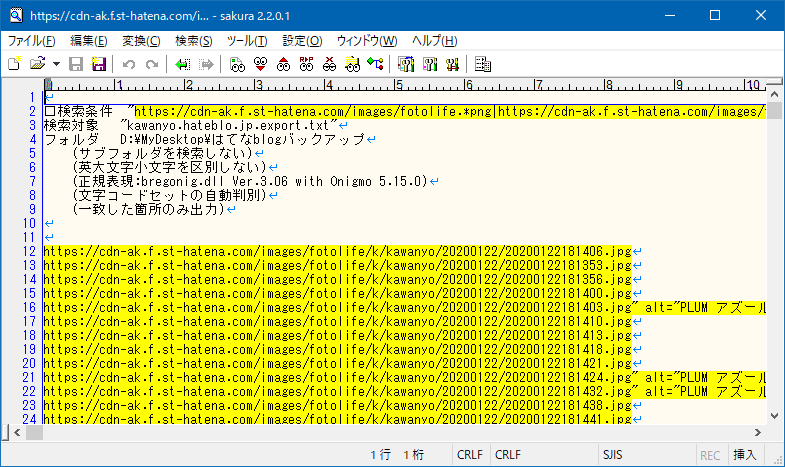The width and height of the screenshot is (785, 467).
Task: Click line 3 'kawanyo.hateblo.jp.export.txt' text
Action: coord(228,126)
